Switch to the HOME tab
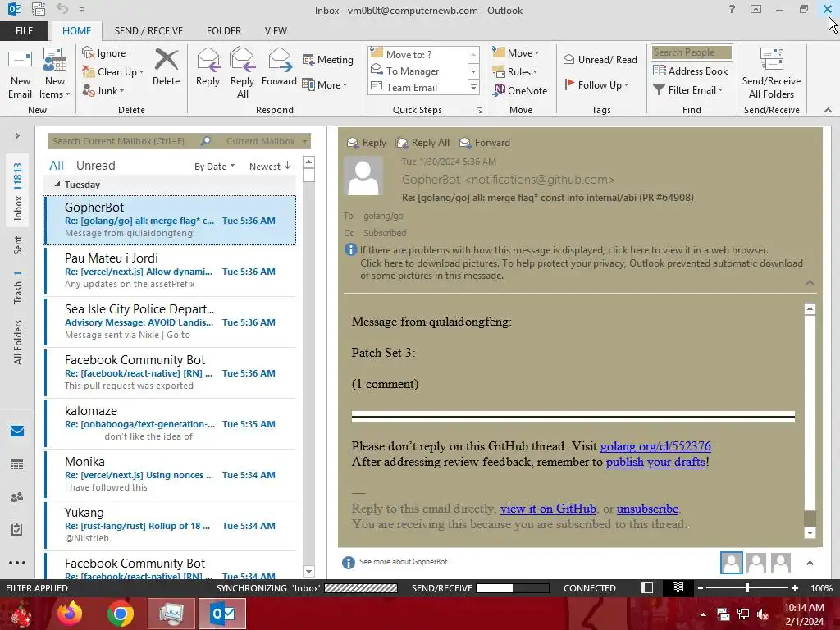The height and width of the screenshot is (630, 840). pos(76,31)
